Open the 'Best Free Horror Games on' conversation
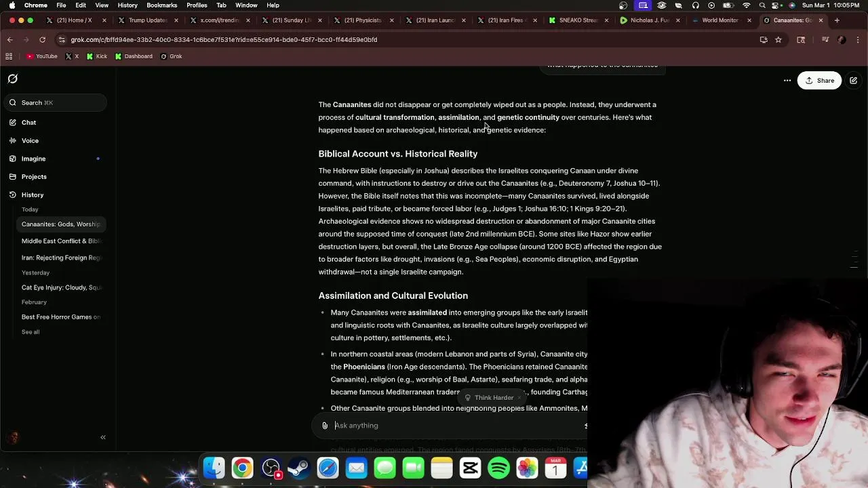Image resolution: width=868 pixels, height=488 pixels. click(61, 317)
